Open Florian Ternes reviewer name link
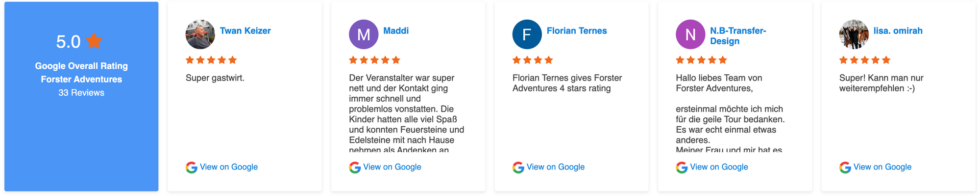This screenshot has width=980, height=196. coord(577,30)
